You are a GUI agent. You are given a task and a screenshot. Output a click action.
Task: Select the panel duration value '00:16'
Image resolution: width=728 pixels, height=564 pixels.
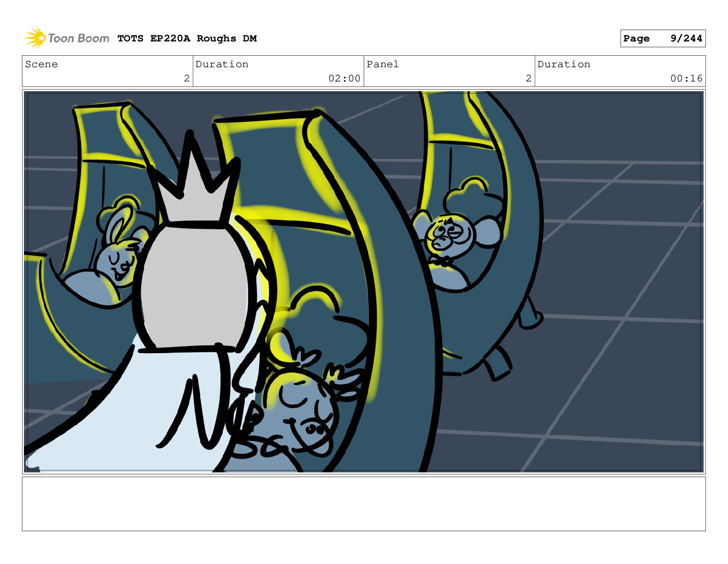(x=686, y=78)
